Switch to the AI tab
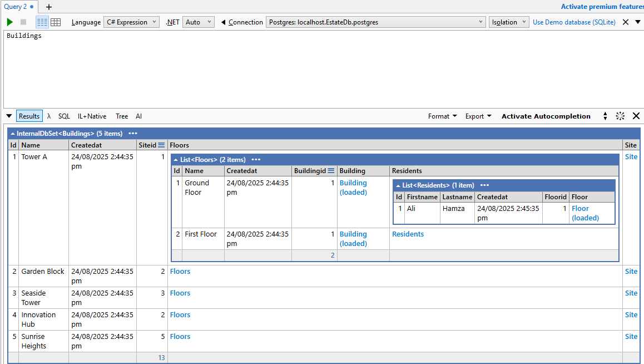Viewport: 644px width, 364px height. tap(139, 116)
